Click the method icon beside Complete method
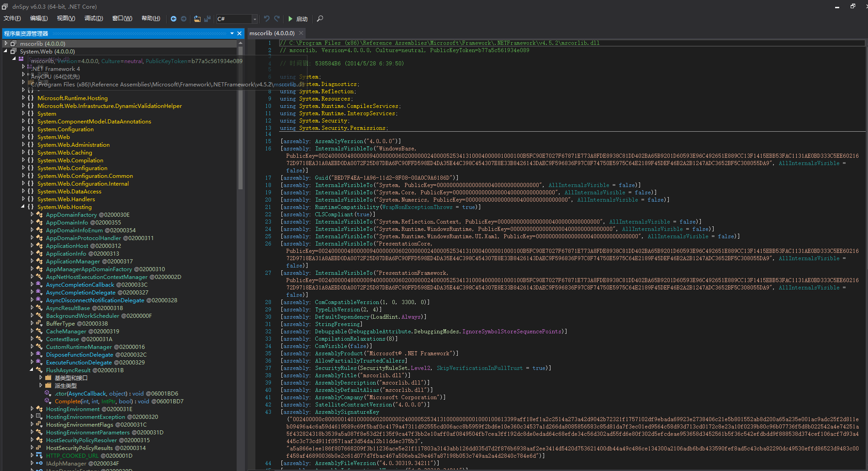The height and width of the screenshot is (471, 868). (48, 401)
